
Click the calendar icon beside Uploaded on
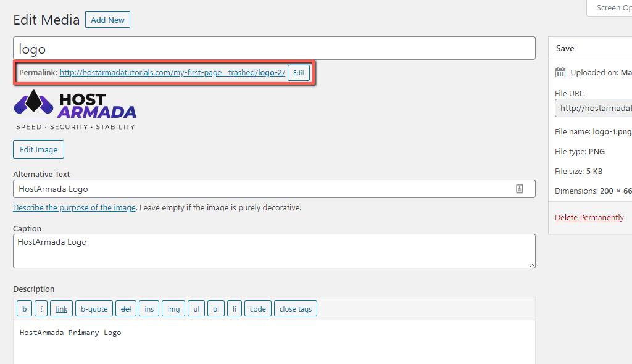coord(560,73)
